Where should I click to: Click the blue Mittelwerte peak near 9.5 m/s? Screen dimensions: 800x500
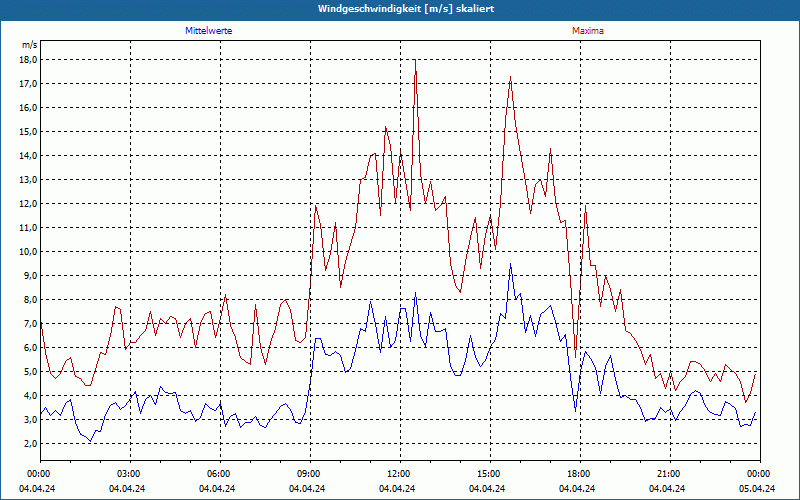pos(510,264)
